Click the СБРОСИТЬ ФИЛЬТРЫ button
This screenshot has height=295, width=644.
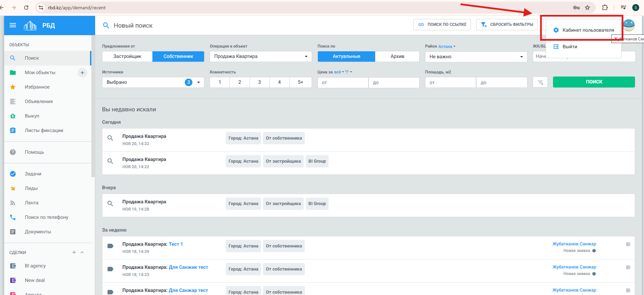click(507, 24)
